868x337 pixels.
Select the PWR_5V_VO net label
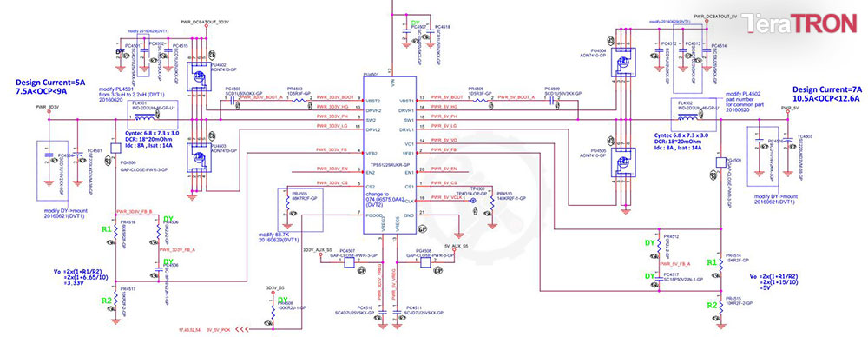[444, 140]
